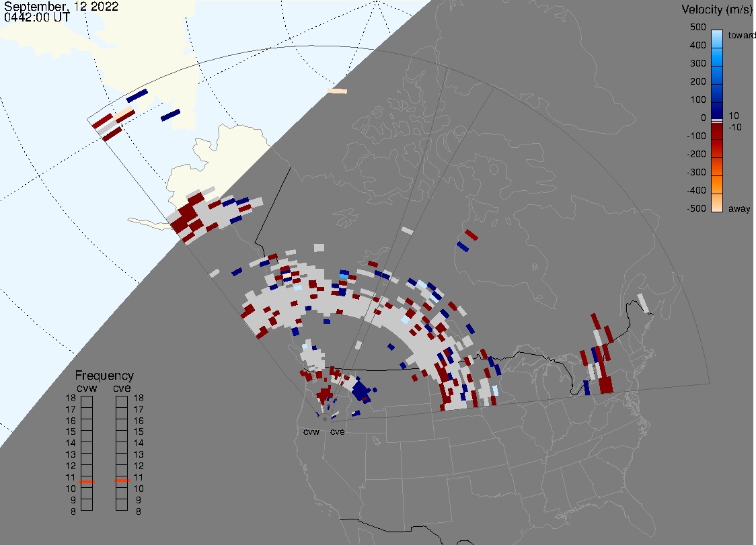Click the "cvw" station label on the map
Image resolution: width=756 pixels, height=545 pixels.
(x=311, y=431)
